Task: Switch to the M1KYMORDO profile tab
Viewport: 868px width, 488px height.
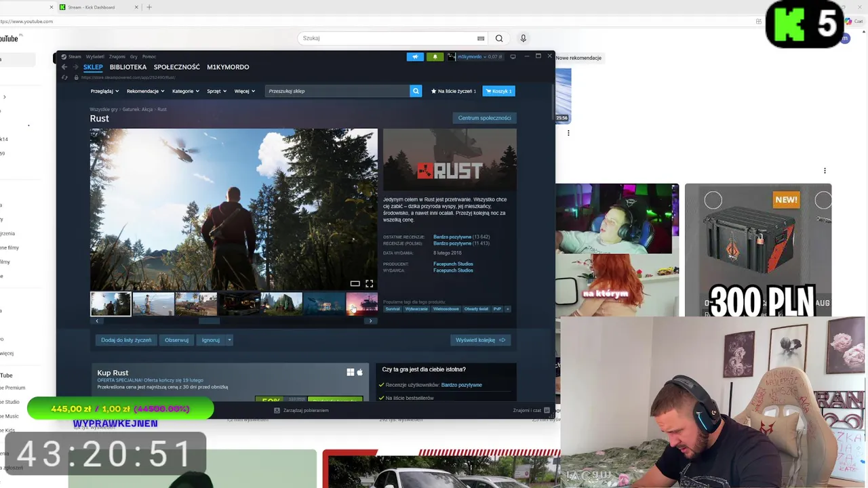Action: click(228, 67)
